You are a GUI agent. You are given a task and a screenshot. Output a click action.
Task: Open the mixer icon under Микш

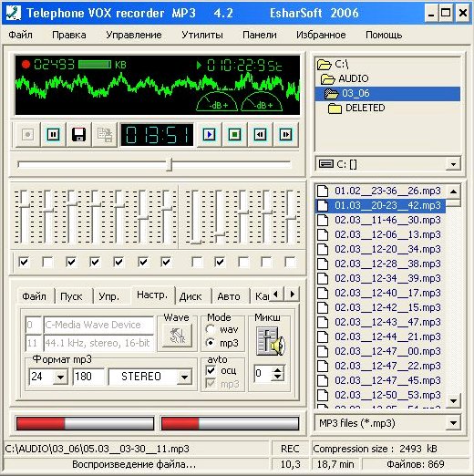(270, 341)
